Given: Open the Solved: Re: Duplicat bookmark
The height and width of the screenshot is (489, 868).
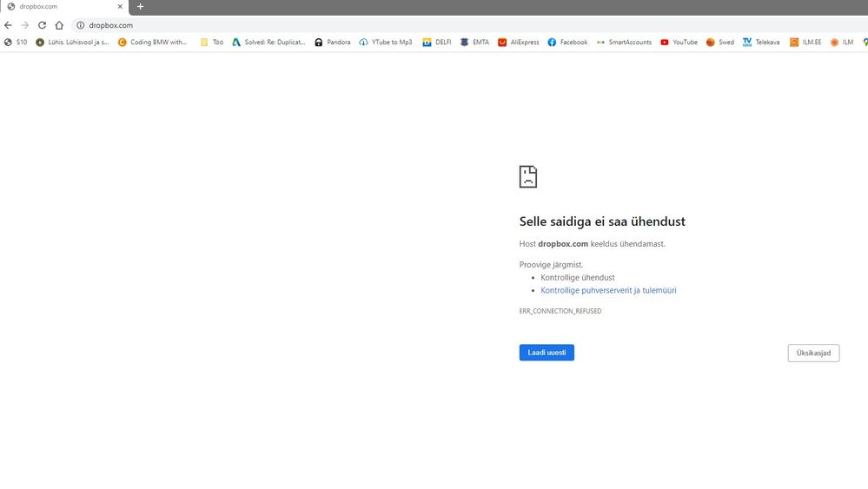Looking at the screenshot, I should coord(269,42).
